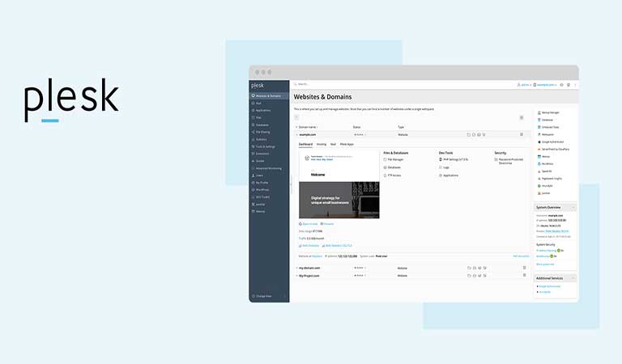622x364 pixels.
Task: Click the Plesk logo in sidebar header
Action: 258,86
